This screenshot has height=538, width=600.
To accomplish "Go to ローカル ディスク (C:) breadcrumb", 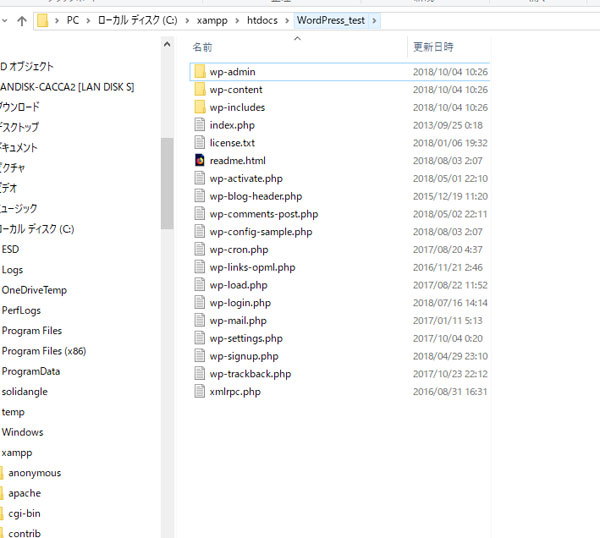I will [x=138, y=20].
